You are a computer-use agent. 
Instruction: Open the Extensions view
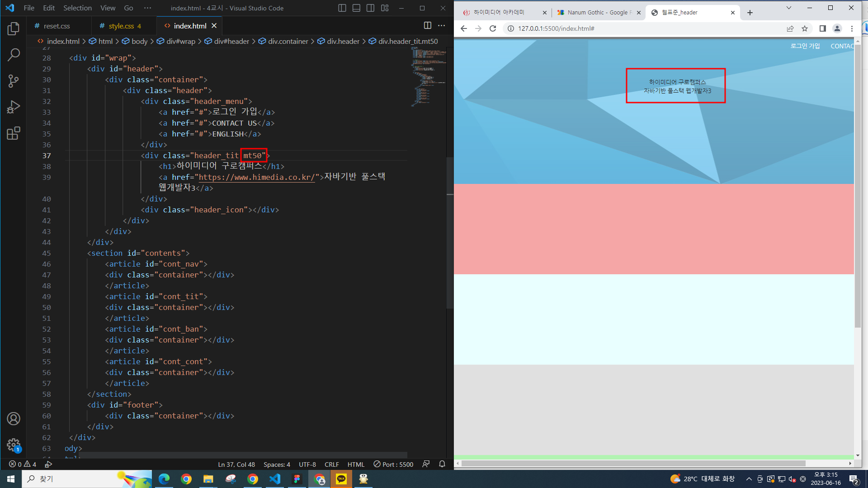pyautogui.click(x=14, y=133)
